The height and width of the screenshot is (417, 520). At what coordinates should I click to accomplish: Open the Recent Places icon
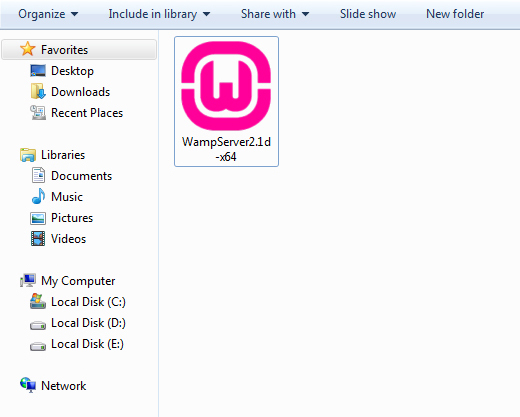(x=38, y=113)
